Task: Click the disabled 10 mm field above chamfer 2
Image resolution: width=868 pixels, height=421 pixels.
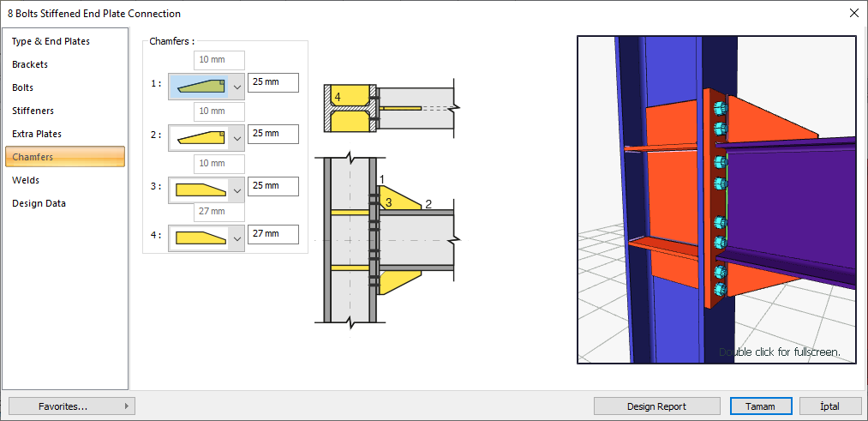Action: tap(219, 111)
